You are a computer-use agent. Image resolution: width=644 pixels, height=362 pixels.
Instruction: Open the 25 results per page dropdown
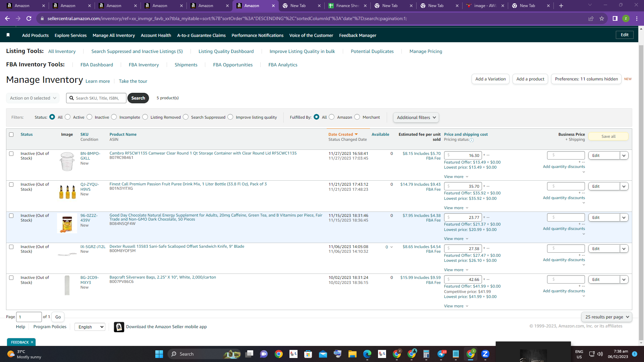[607, 317]
